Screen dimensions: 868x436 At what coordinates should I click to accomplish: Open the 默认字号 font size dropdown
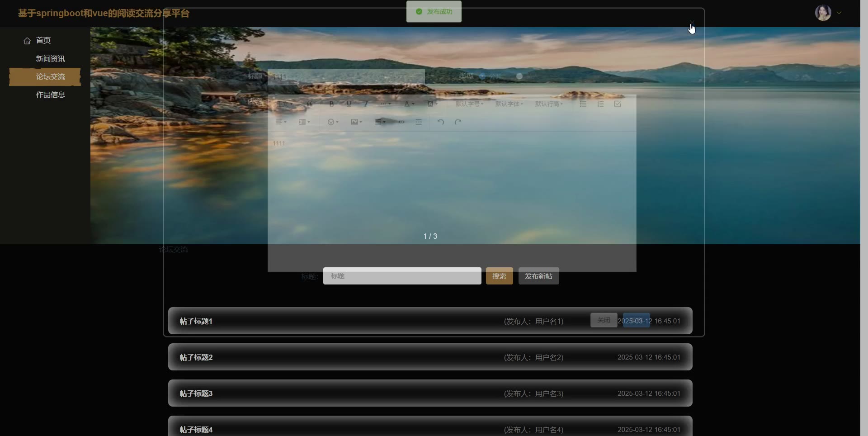tap(469, 104)
